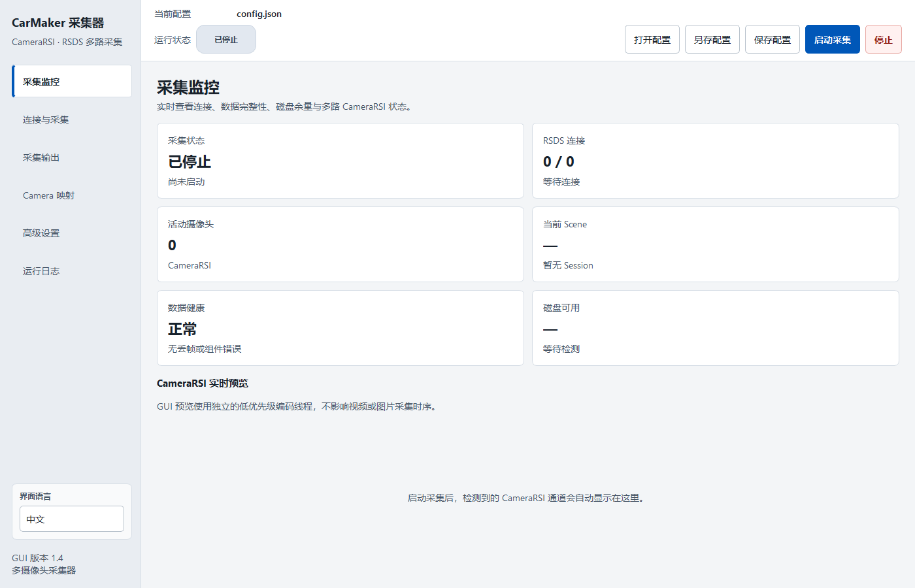The image size is (915, 588).
Task: Click the 等待连接 status text
Action: 561,182
